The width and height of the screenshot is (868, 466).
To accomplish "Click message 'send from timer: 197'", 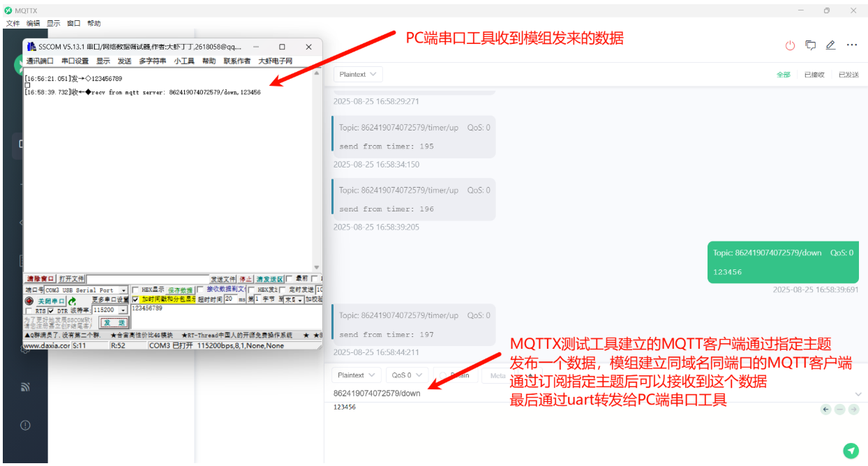I will (x=414, y=325).
